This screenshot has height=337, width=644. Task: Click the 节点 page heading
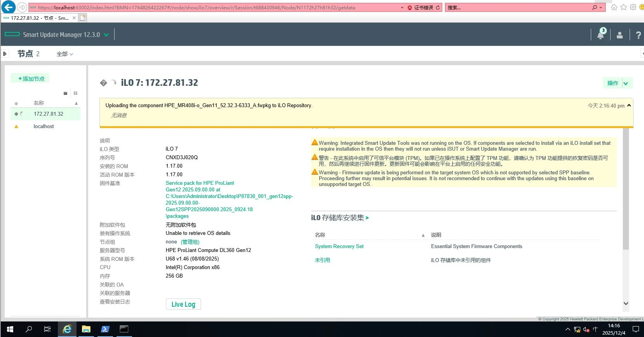25,54
